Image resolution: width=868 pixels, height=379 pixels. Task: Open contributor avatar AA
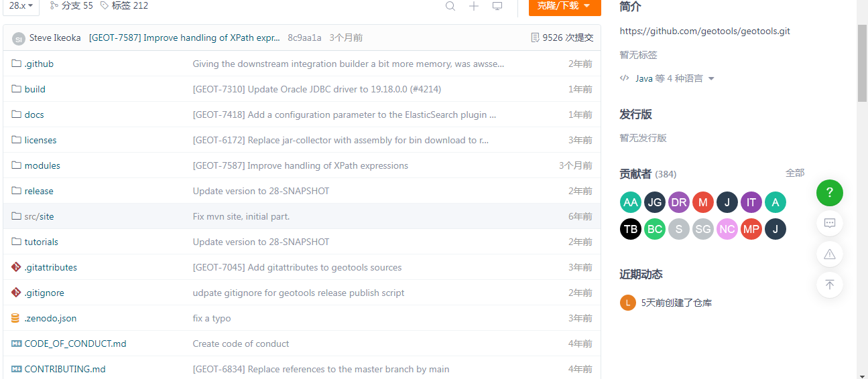point(631,202)
